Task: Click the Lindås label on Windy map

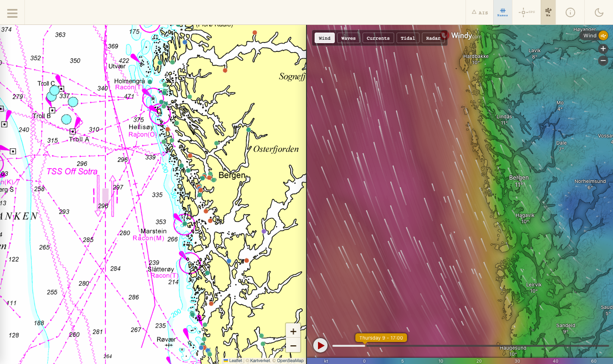Action: coord(504,116)
